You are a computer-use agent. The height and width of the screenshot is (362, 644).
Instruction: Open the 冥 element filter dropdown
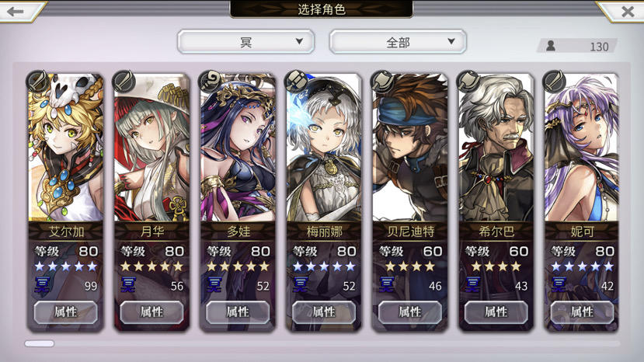(x=246, y=42)
